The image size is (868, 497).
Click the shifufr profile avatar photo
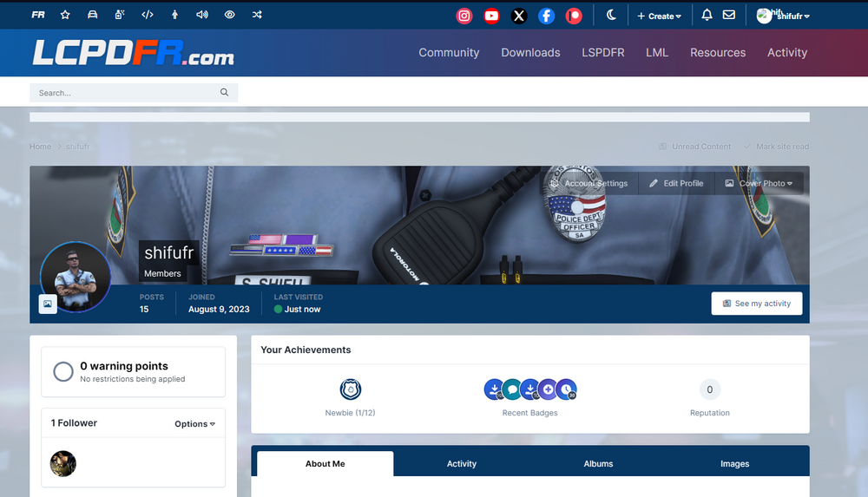click(x=76, y=277)
